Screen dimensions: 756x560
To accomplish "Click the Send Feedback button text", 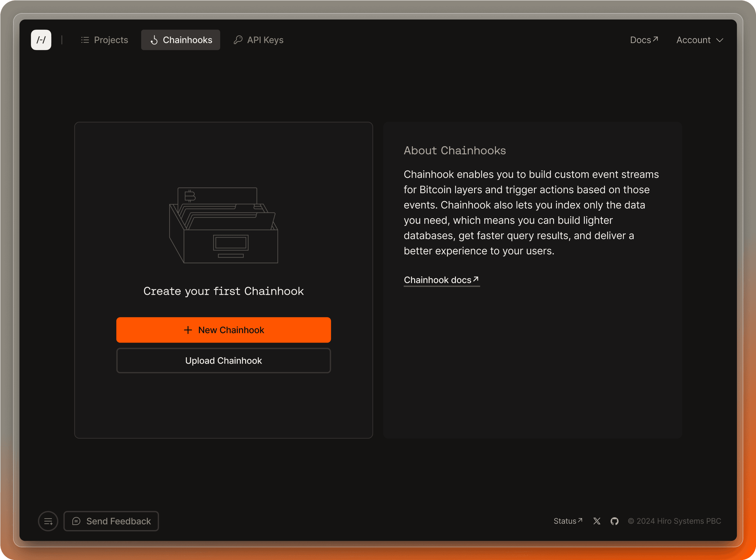I will click(x=118, y=521).
